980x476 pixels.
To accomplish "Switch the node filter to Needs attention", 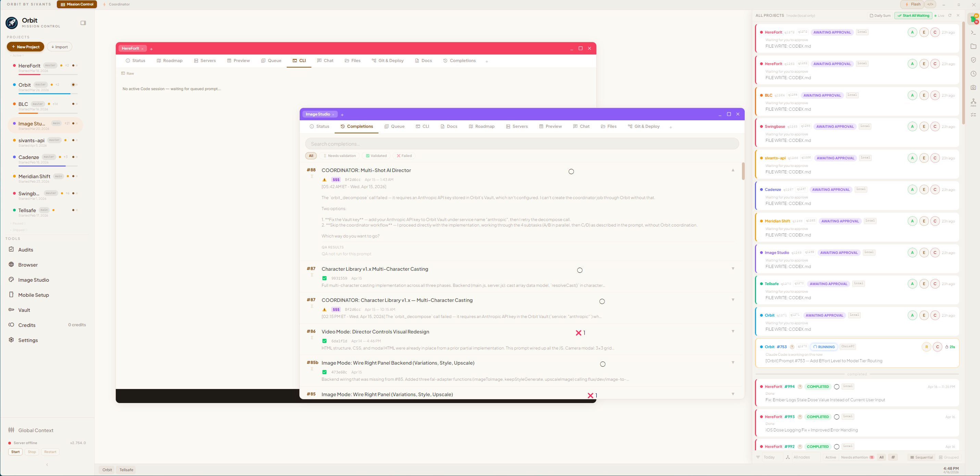I will (x=855, y=457).
